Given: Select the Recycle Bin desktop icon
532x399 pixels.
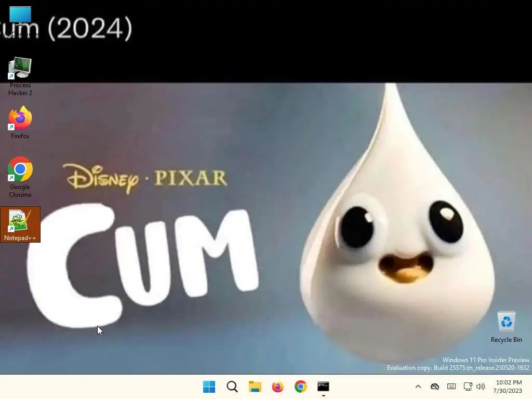Looking at the screenshot, I should click(506, 327).
